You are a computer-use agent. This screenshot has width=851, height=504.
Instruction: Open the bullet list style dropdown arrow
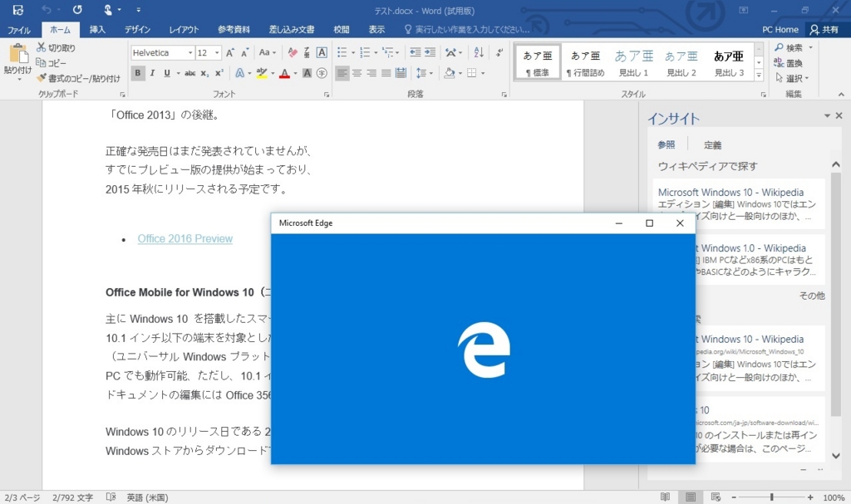pos(352,52)
